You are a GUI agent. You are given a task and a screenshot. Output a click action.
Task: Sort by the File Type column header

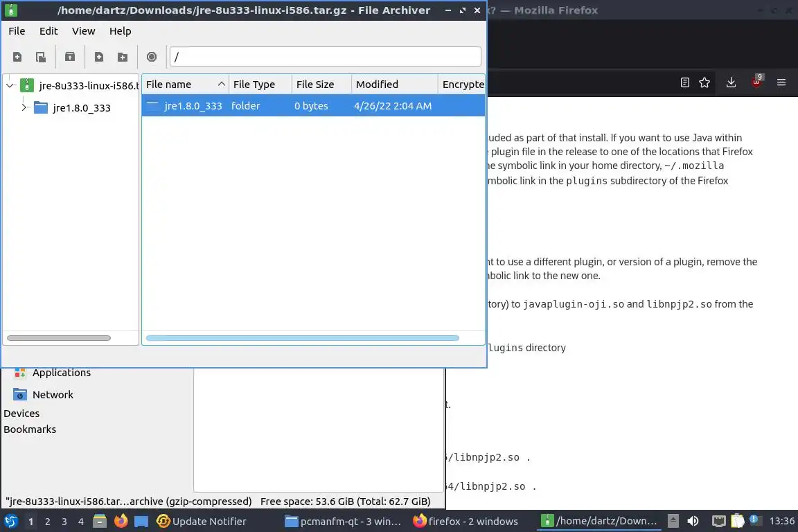(x=260, y=85)
